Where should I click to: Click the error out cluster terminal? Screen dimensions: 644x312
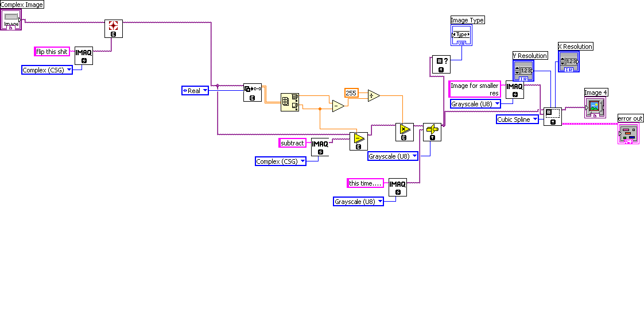629,133
